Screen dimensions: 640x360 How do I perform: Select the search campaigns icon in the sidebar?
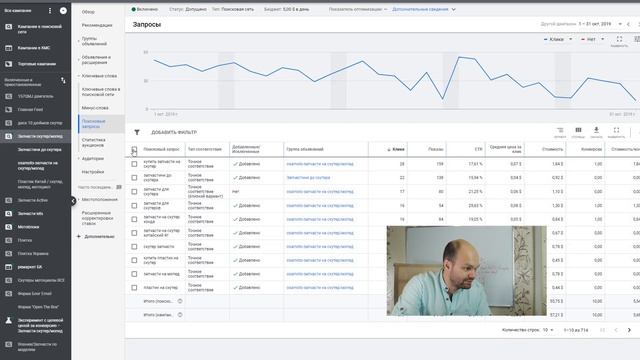pos(9,27)
